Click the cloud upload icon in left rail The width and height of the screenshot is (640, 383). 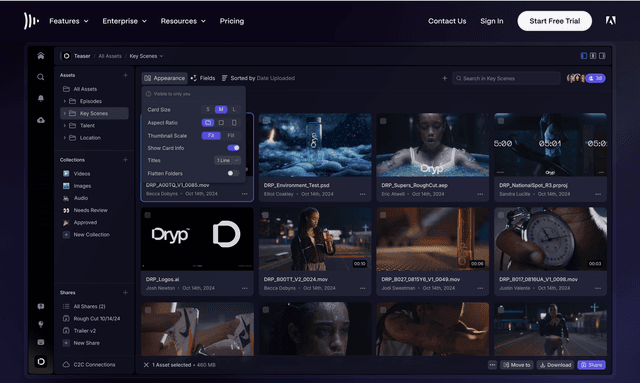(41, 120)
